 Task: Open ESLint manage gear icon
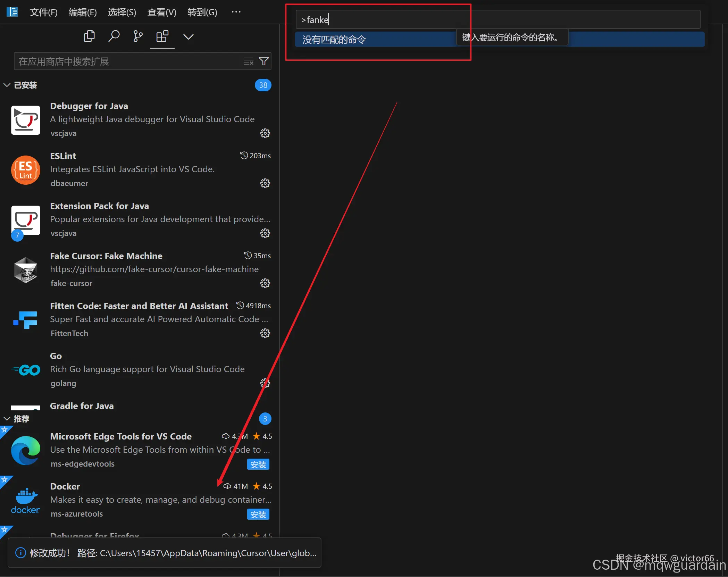click(265, 183)
